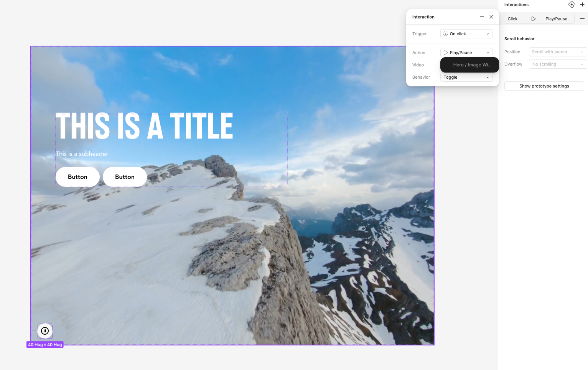The image size is (588, 370).
Task: Click the plus icon in Interactions panel
Action: 582,5
